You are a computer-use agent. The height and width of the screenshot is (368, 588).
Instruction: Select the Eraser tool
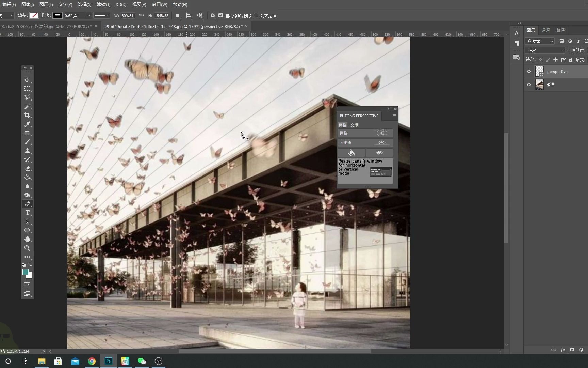point(27,169)
